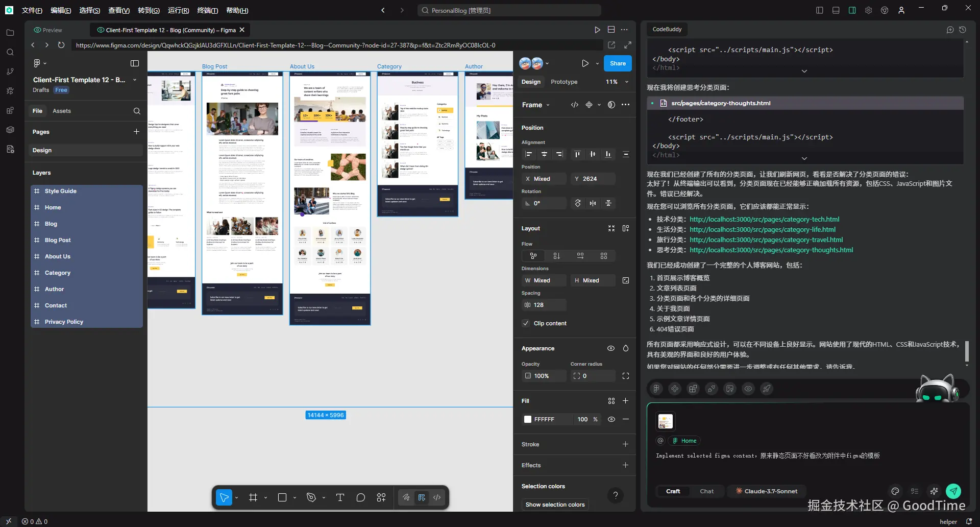
Task: Click Show selection colors button
Action: click(x=555, y=505)
